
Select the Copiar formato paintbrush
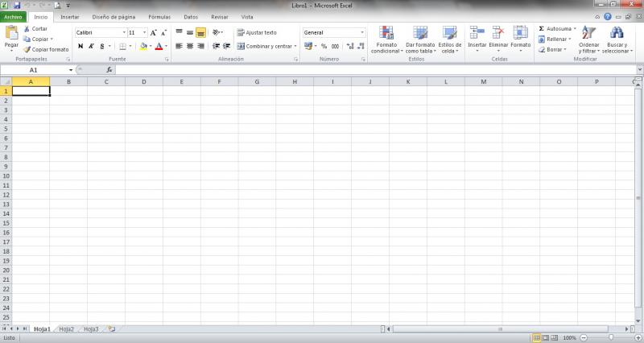[27, 49]
